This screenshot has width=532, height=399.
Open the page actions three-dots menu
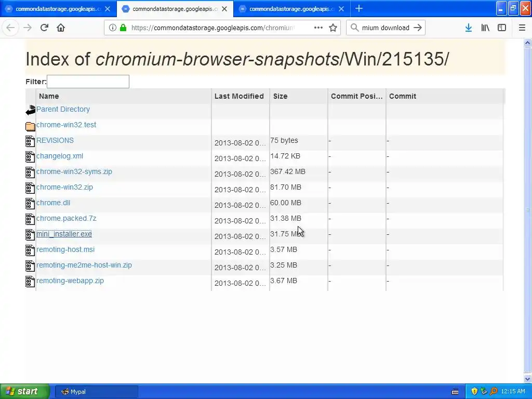318,28
